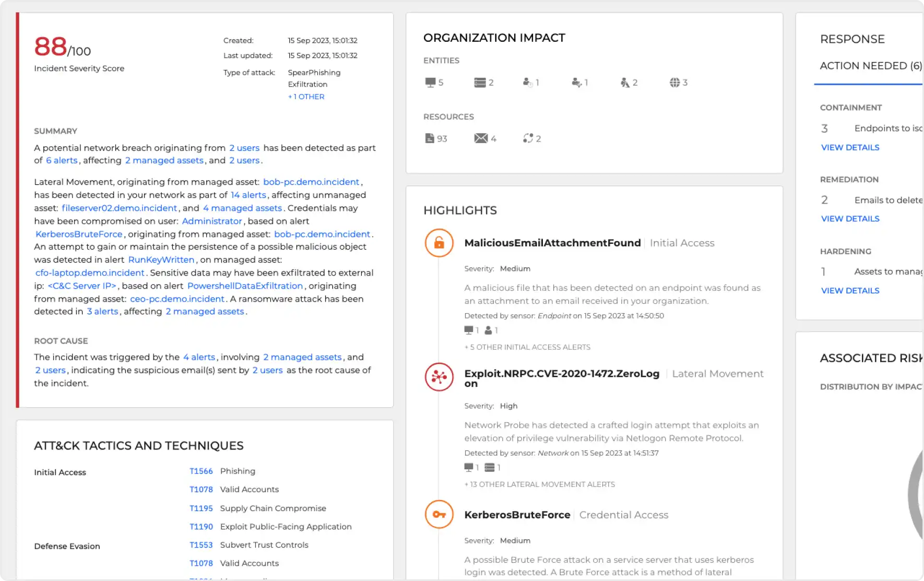View details for Containment endpoints
Viewport: 924px width, 581px height.
[850, 147]
